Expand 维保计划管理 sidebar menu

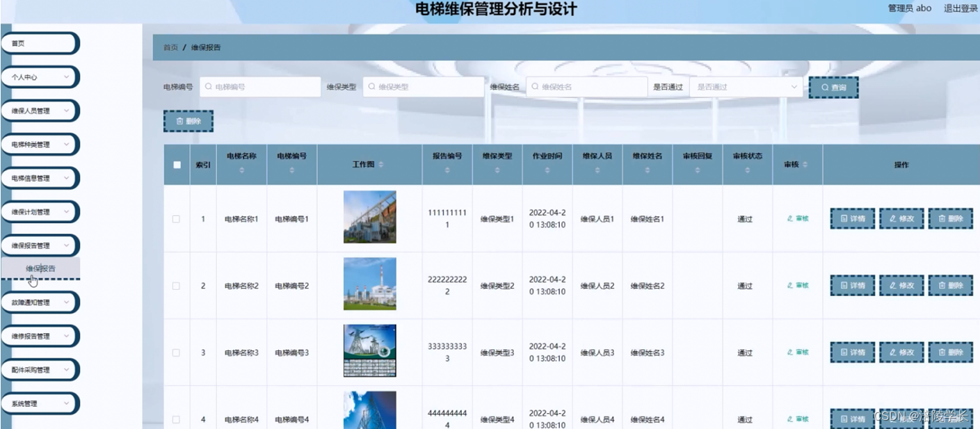point(40,212)
